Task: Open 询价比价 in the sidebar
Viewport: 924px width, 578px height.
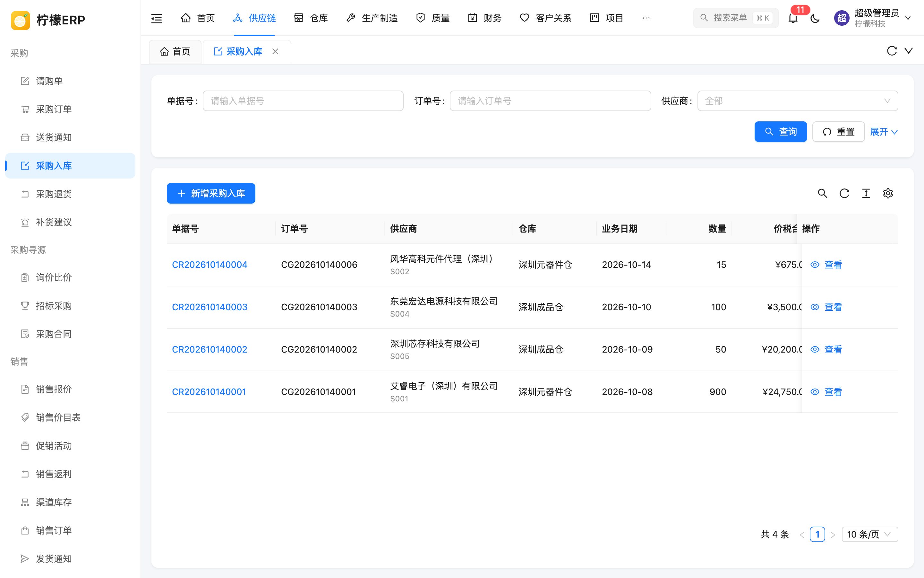Action: pyautogui.click(x=70, y=277)
